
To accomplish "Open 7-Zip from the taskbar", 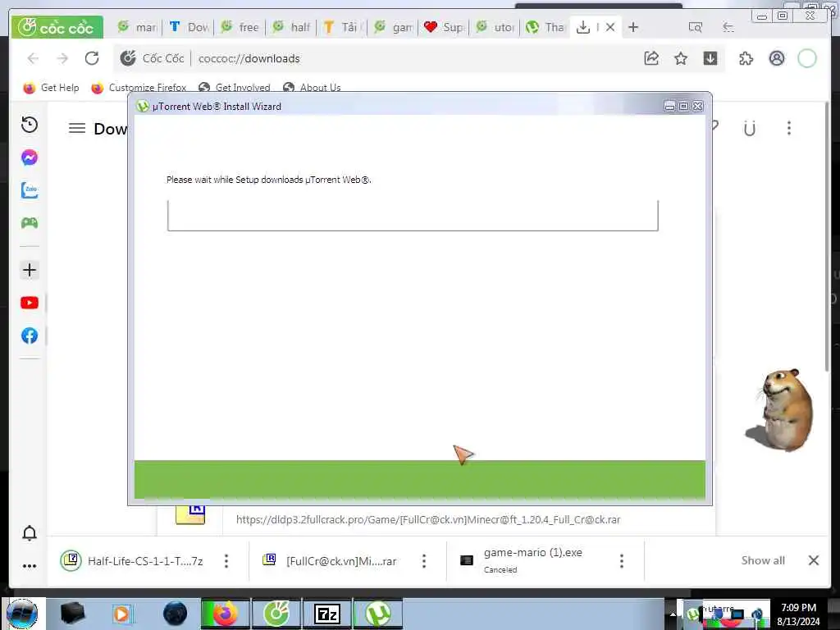I will 327,614.
